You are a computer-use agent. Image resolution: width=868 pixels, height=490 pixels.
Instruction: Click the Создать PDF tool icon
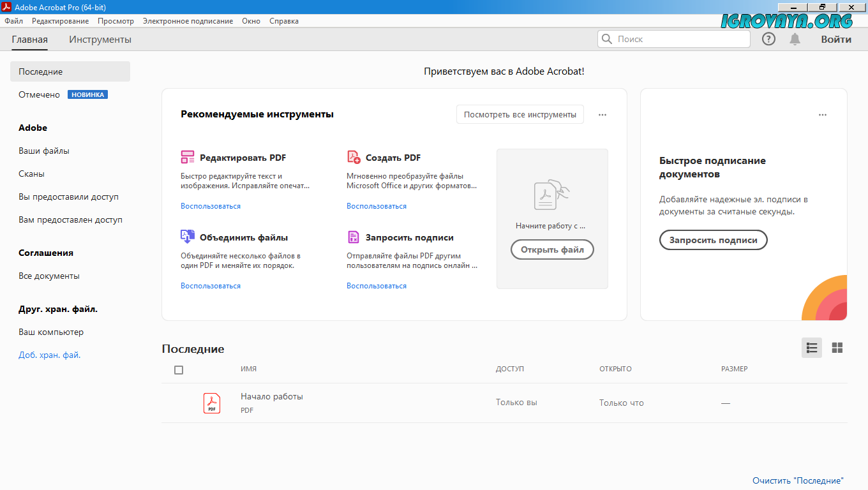(x=354, y=158)
